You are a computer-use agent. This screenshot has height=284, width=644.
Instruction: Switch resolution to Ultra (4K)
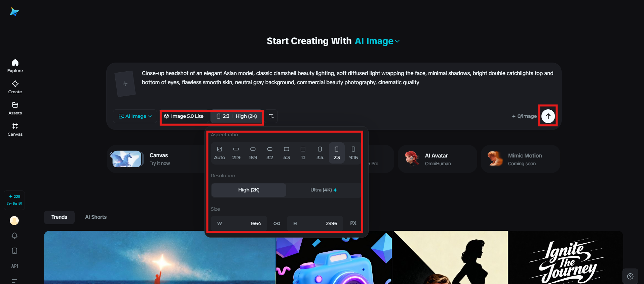tap(324, 190)
